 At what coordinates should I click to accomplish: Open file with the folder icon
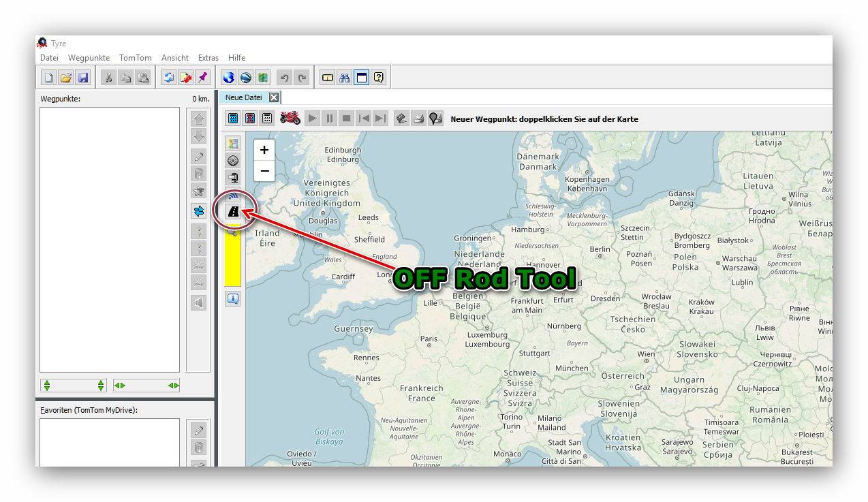point(66,78)
